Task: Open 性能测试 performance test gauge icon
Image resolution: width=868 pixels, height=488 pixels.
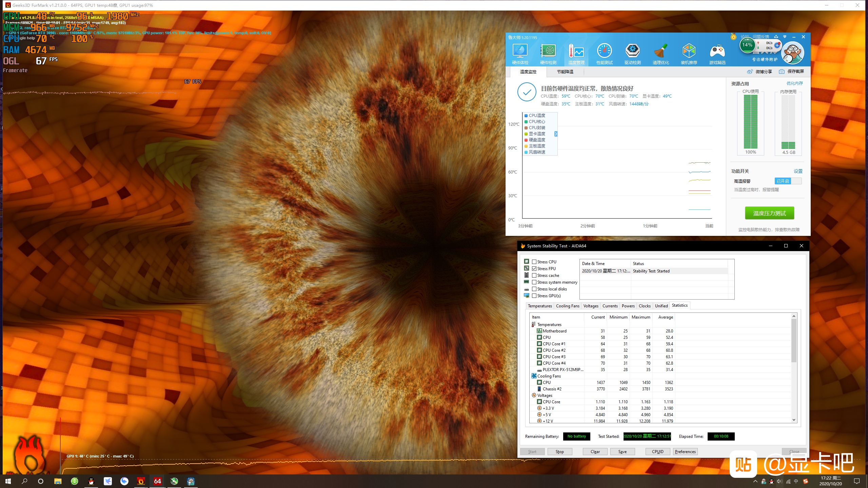Action: (x=605, y=54)
